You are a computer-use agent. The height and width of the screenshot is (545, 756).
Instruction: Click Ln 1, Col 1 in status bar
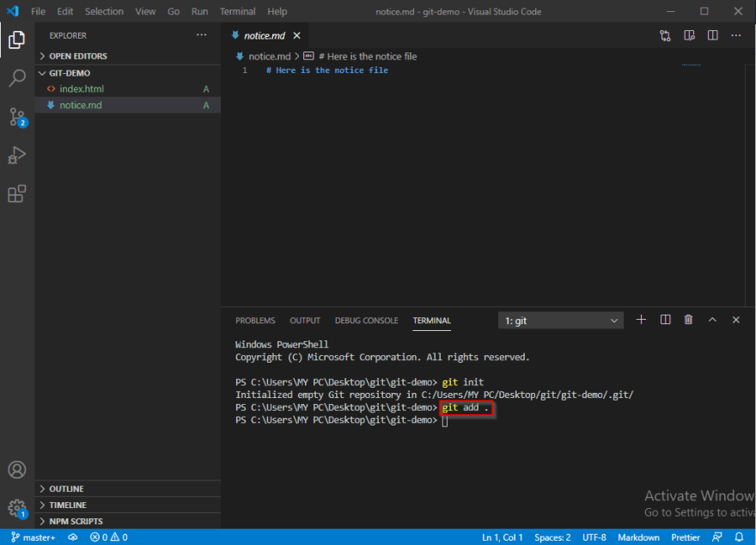tap(503, 537)
